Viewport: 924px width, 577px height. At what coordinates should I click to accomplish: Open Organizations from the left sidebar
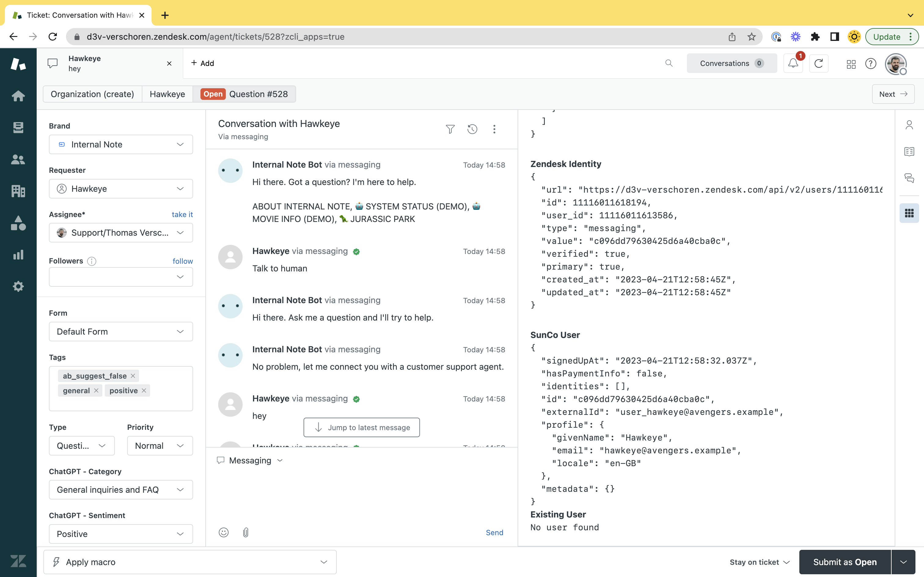pyautogui.click(x=18, y=191)
